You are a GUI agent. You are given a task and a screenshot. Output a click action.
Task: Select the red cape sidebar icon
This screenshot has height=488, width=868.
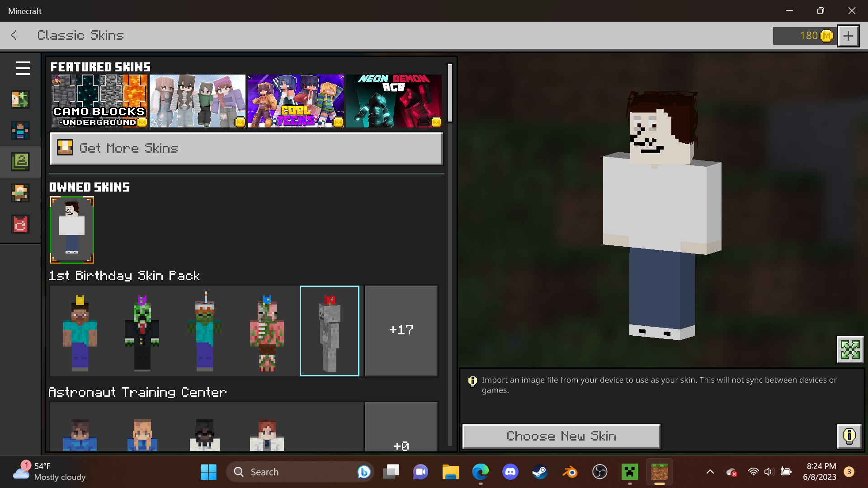(x=20, y=225)
